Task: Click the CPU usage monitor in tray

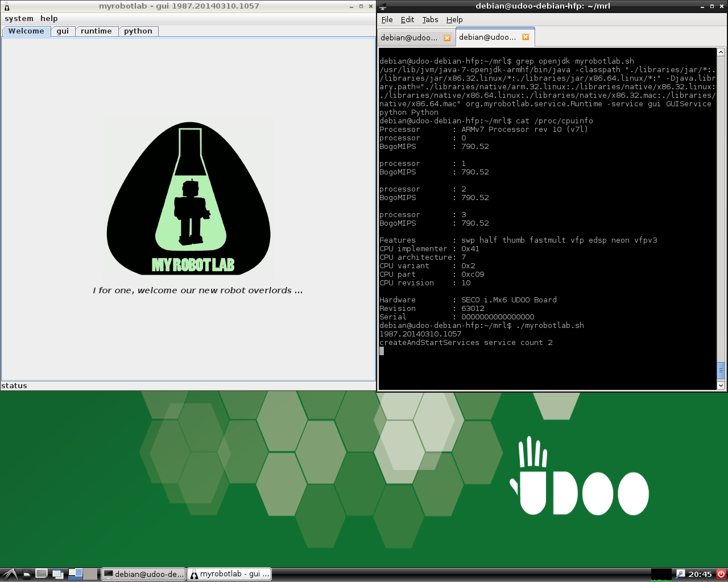Action: point(661,574)
